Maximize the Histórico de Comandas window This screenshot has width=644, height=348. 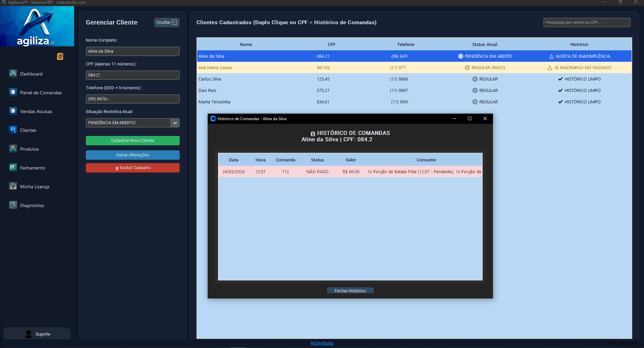pyautogui.click(x=470, y=118)
